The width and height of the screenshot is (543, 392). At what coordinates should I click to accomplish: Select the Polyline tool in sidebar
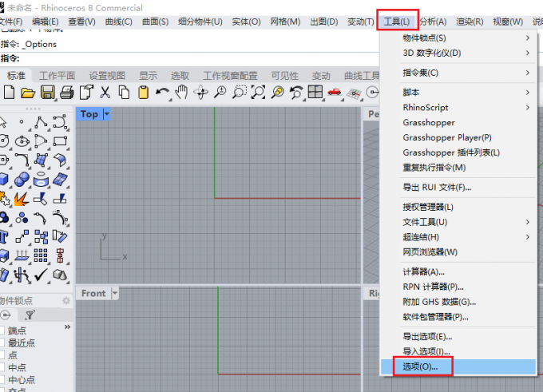(41, 123)
